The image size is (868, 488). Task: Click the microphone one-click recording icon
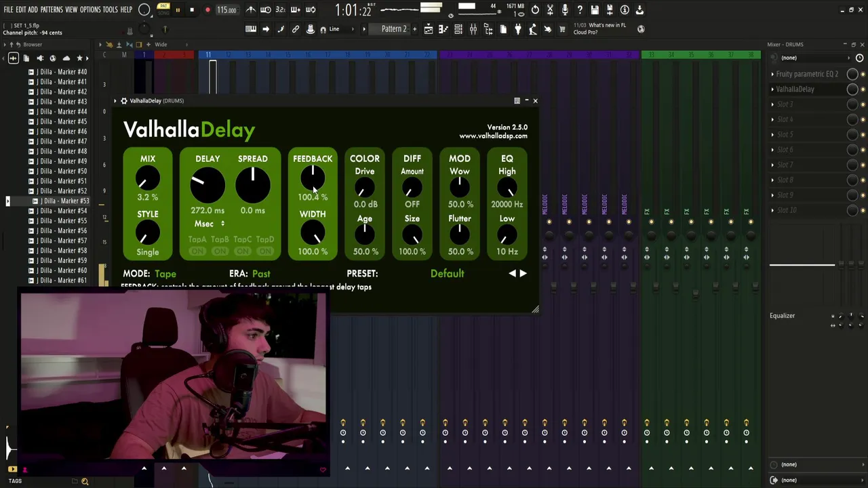[x=565, y=10]
